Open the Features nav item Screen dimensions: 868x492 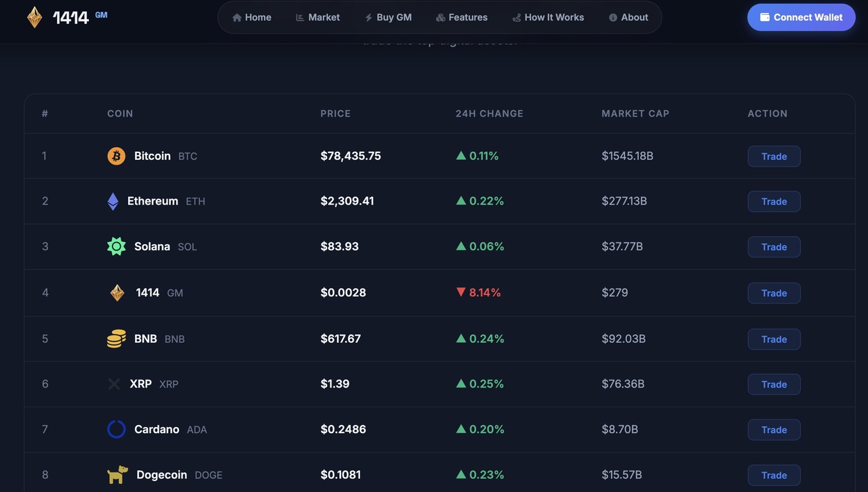[462, 17]
